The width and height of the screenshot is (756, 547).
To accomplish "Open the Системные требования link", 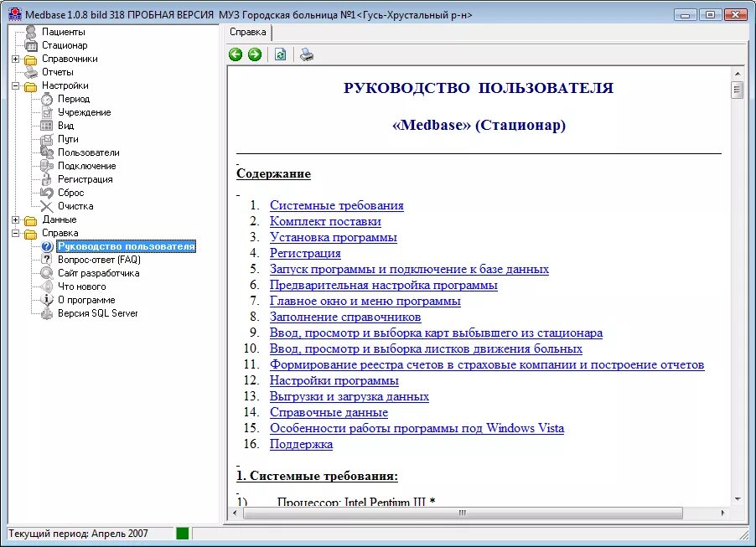I will pyautogui.click(x=337, y=205).
